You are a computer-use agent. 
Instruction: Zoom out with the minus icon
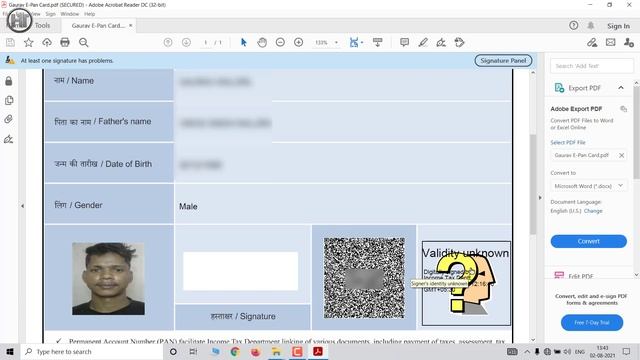tap(280, 42)
